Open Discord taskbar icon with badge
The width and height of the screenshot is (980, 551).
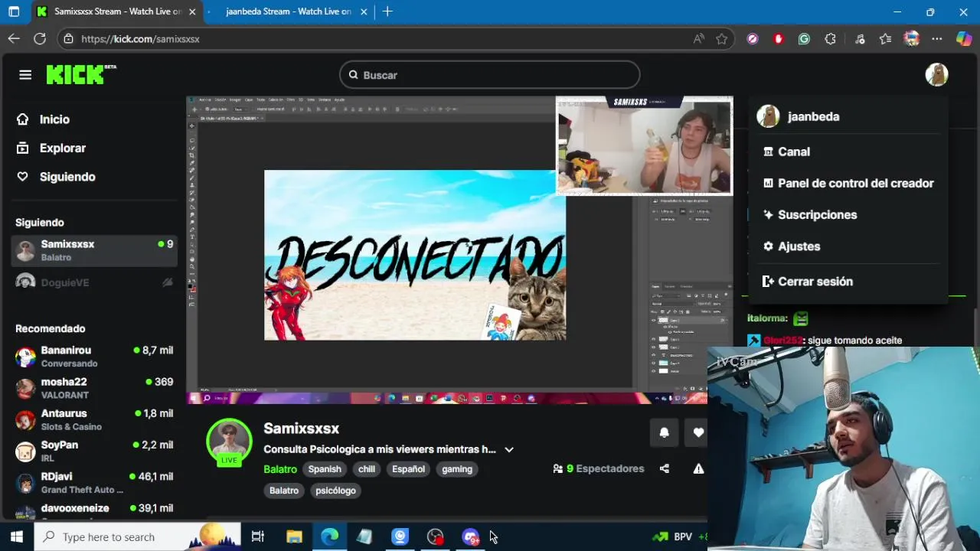coord(470,536)
